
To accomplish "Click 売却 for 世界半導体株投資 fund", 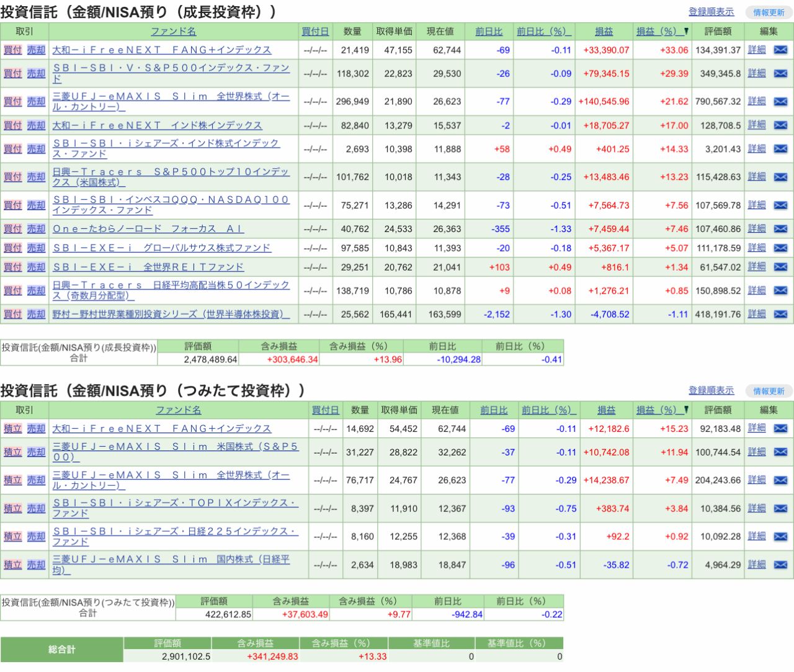I will (x=37, y=314).
